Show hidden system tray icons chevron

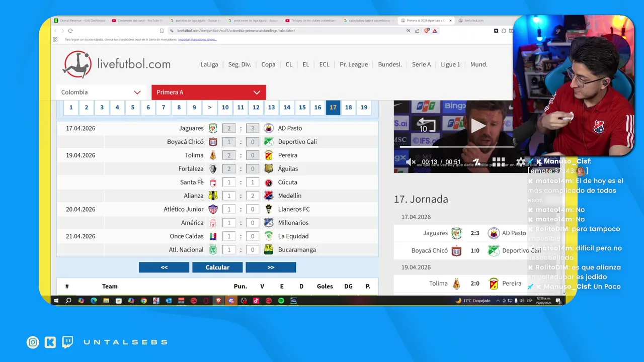(x=498, y=301)
